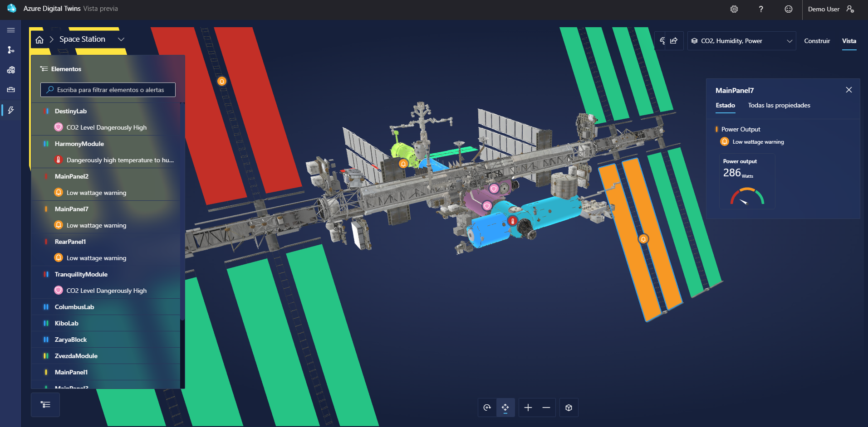The height and width of the screenshot is (427, 868).
Task: Click the filter elements search field
Action: pos(108,90)
